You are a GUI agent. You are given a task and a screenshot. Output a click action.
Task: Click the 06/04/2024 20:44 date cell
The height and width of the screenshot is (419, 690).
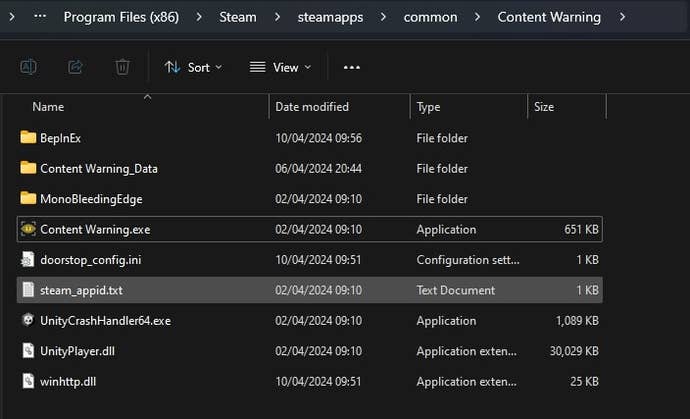[x=319, y=169]
